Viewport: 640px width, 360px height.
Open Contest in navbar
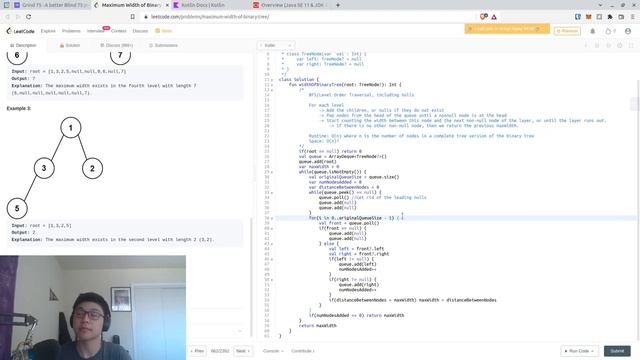tap(118, 31)
